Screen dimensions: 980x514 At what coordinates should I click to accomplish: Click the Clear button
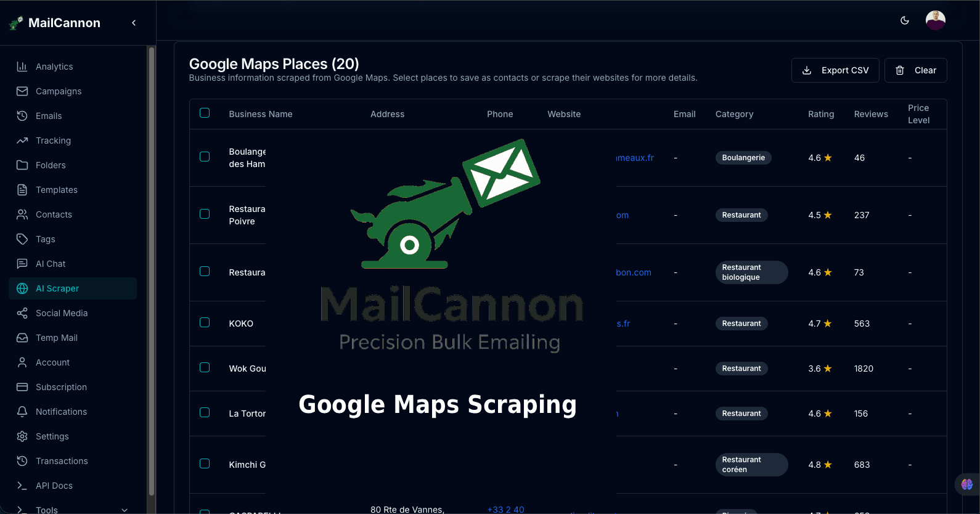(916, 70)
